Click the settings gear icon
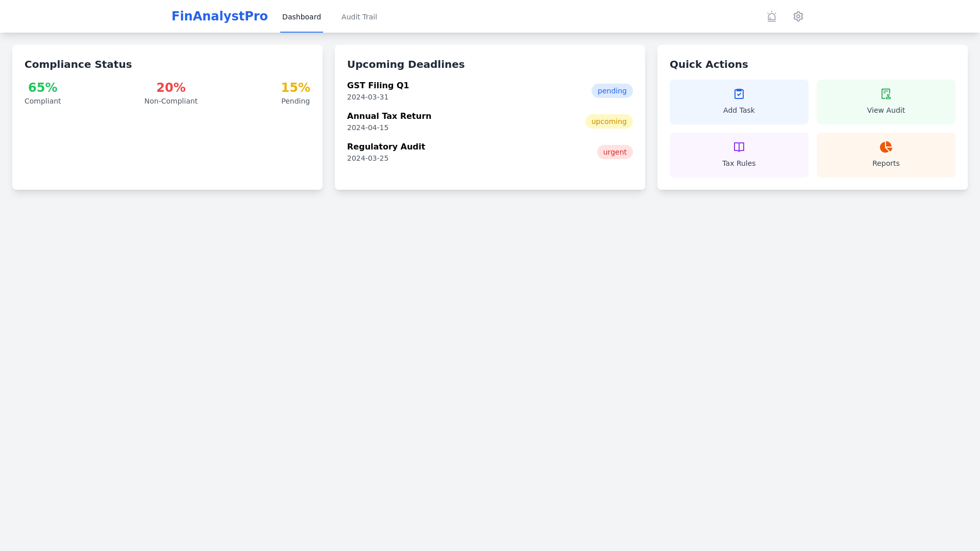This screenshot has width=980, height=551. (x=798, y=16)
